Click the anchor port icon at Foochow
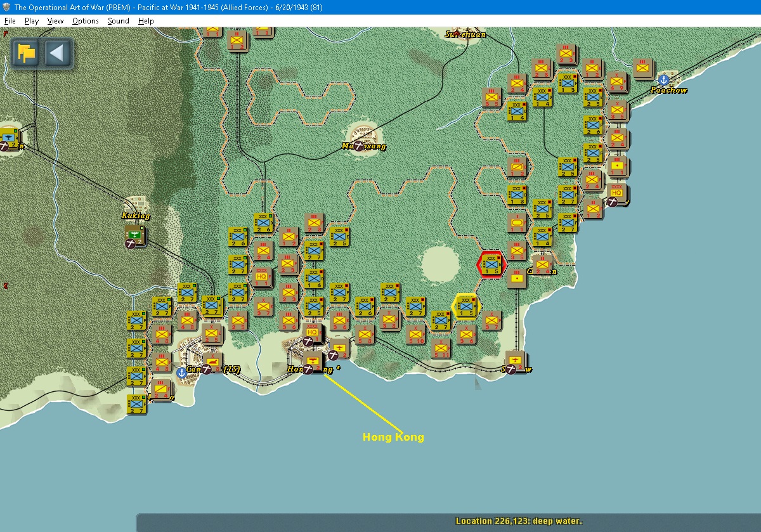Image resolution: width=761 pixels, height=532 pixels. pos(663,81)
